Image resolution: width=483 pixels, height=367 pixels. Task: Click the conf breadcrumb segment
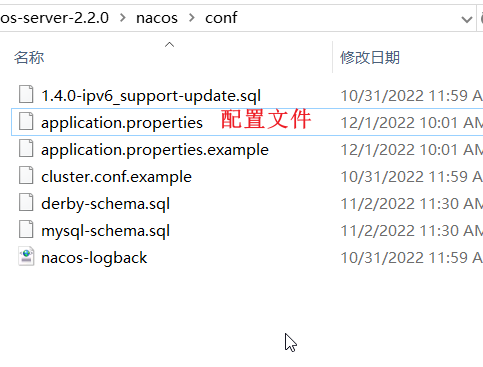click(221, 18)
